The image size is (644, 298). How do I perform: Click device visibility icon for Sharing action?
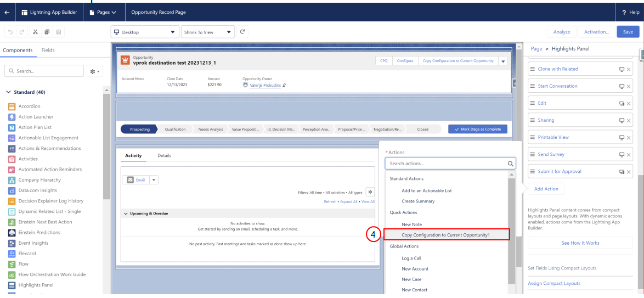click(622, 120)
